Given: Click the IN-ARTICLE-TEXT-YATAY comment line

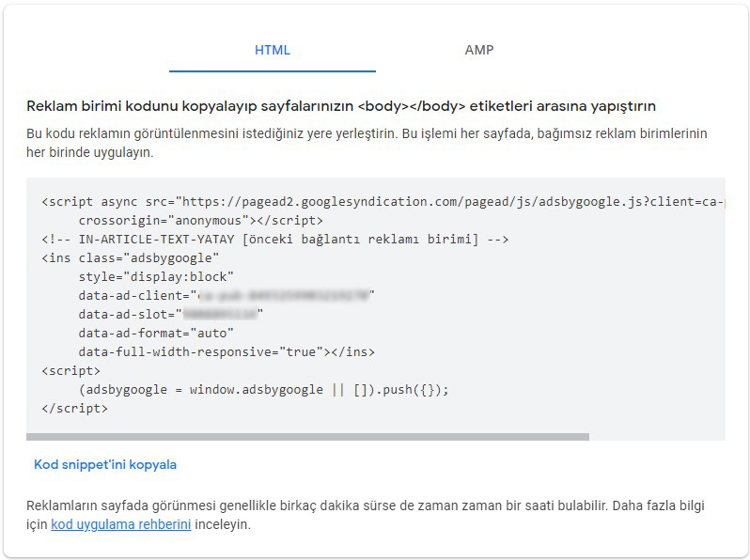Looking at the screenshot, I should (275, 239).
